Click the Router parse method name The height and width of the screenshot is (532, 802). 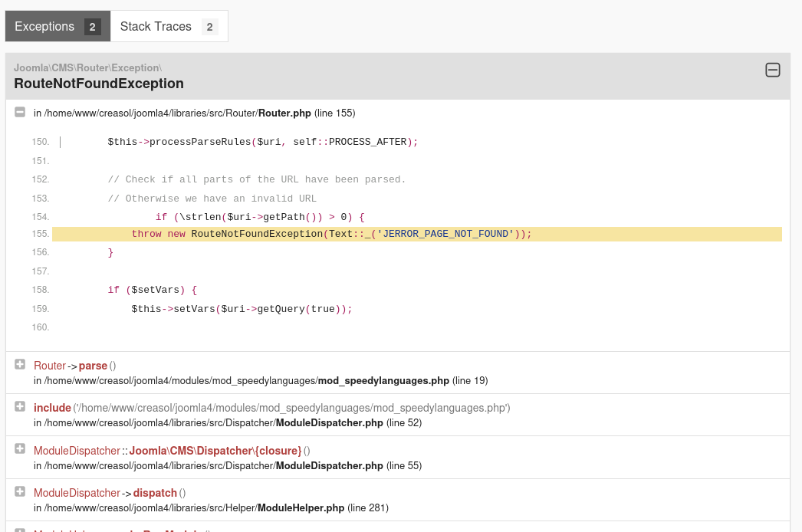click(93, 366)
